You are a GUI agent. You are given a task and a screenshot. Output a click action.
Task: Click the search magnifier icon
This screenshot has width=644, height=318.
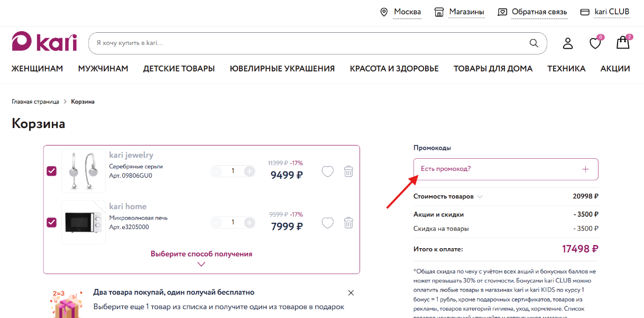(x=534, y=43)
